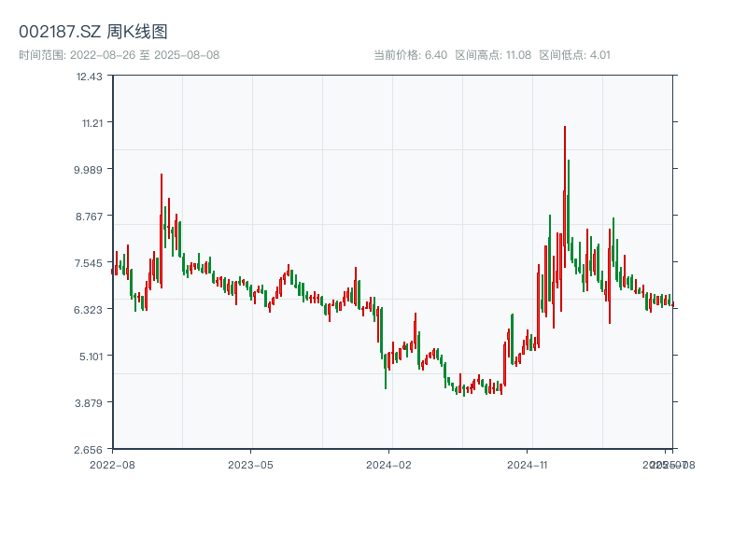Click the lowest green candle near 4.01
This screenshot has height=560, width=747.
[463, 390]
